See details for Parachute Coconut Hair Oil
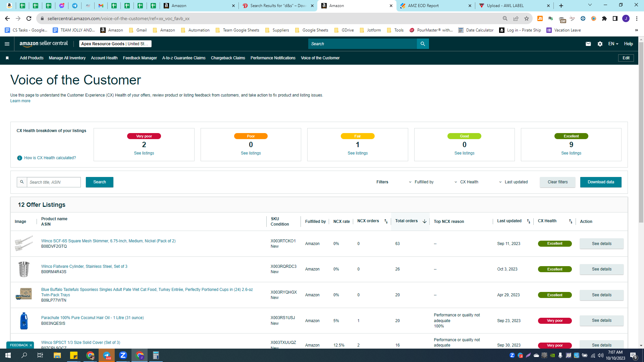Viewport: 644px width, 362px height. (601, 320)
